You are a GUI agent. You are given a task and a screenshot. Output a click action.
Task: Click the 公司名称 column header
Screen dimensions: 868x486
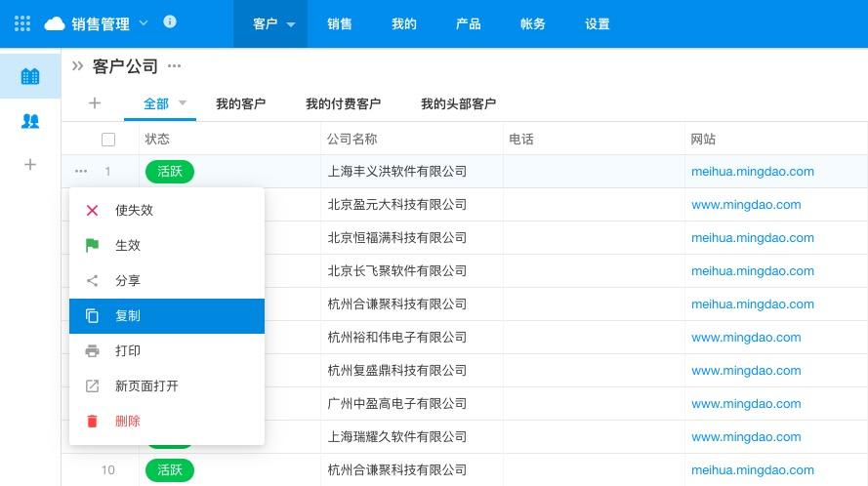[x=352, y=140]
